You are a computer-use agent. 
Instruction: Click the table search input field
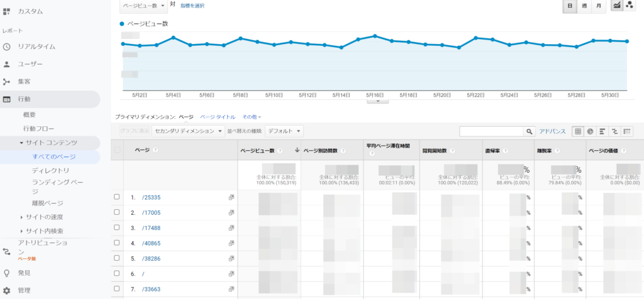(492, 131)
